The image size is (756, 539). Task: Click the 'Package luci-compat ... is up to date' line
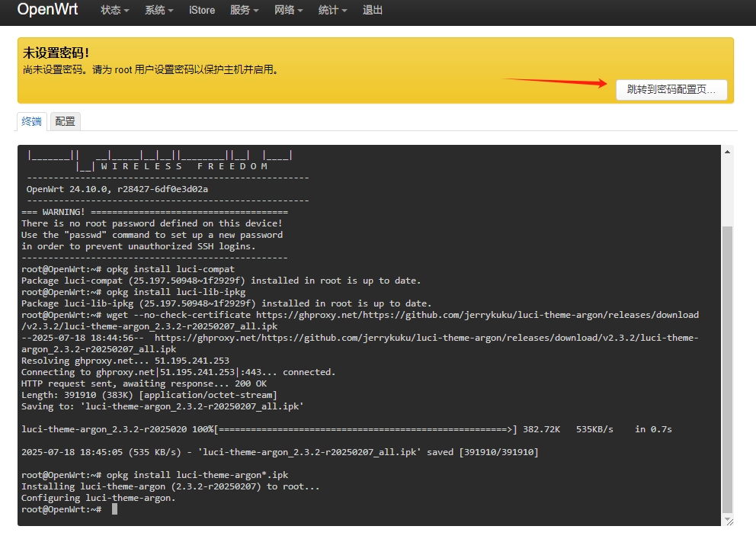[x=221, y=281]
